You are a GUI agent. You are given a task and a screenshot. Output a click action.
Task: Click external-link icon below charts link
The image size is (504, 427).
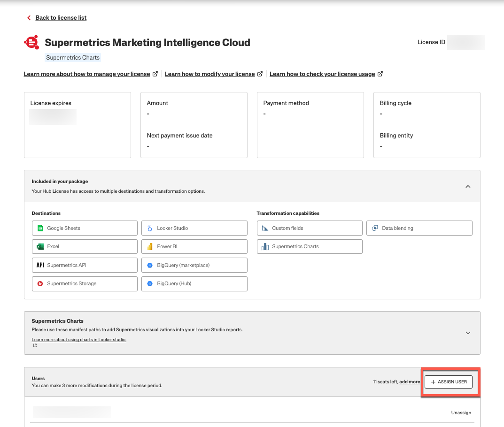point(35,345)
